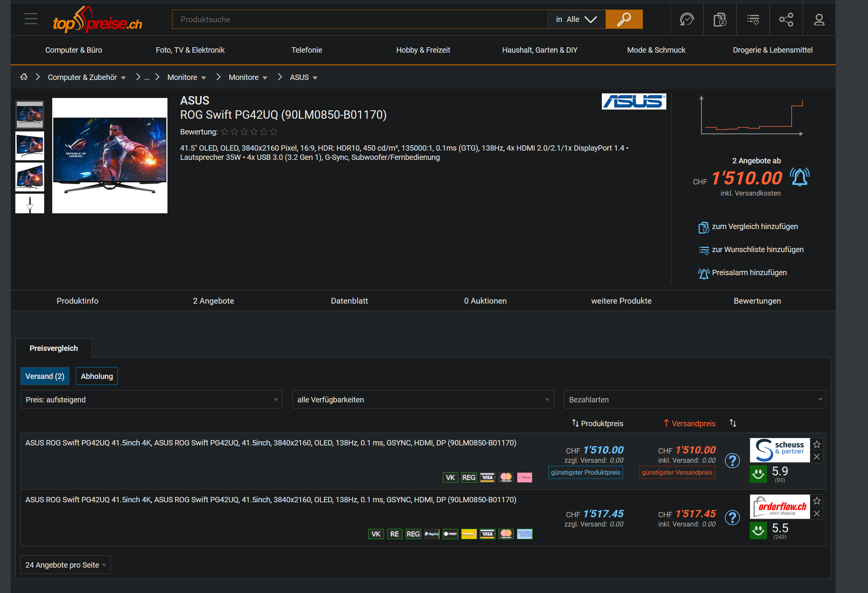Click the price alarm bell beside 1'510.00
Image resolution: width=868 pixels, height=593 pixels.
click(800, 177)
